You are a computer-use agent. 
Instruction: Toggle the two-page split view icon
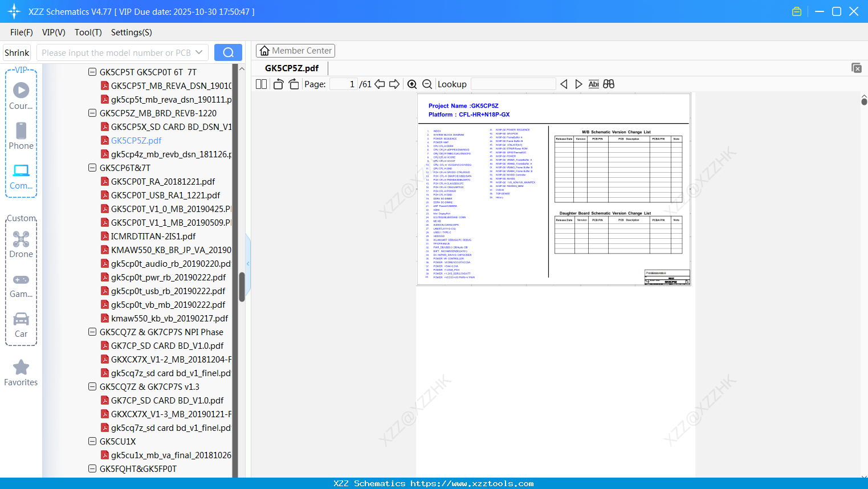pyautogui.click(x=262, y=84)
